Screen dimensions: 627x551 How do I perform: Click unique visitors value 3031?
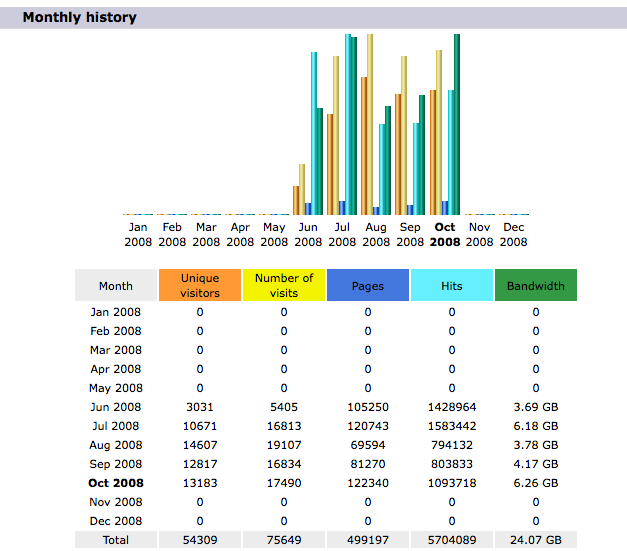click(200, 407)
